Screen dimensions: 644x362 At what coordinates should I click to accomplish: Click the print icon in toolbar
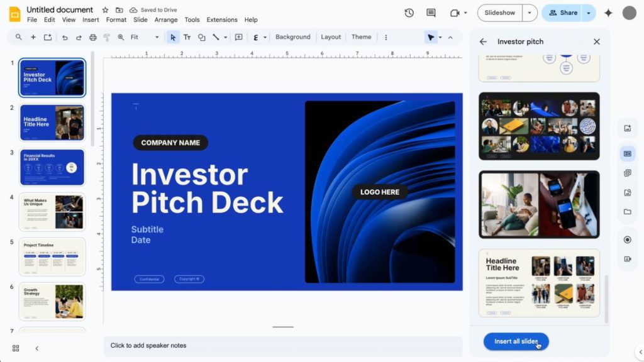[93, 37]
